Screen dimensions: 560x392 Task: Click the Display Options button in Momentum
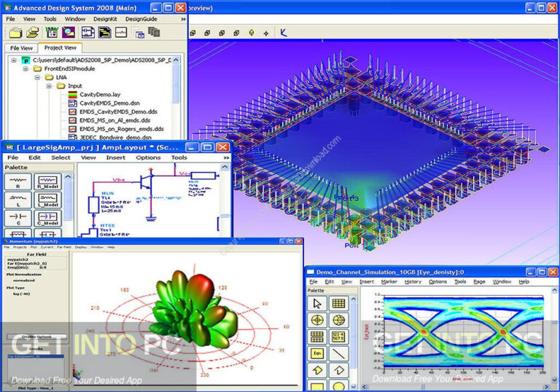coord(36,337)
